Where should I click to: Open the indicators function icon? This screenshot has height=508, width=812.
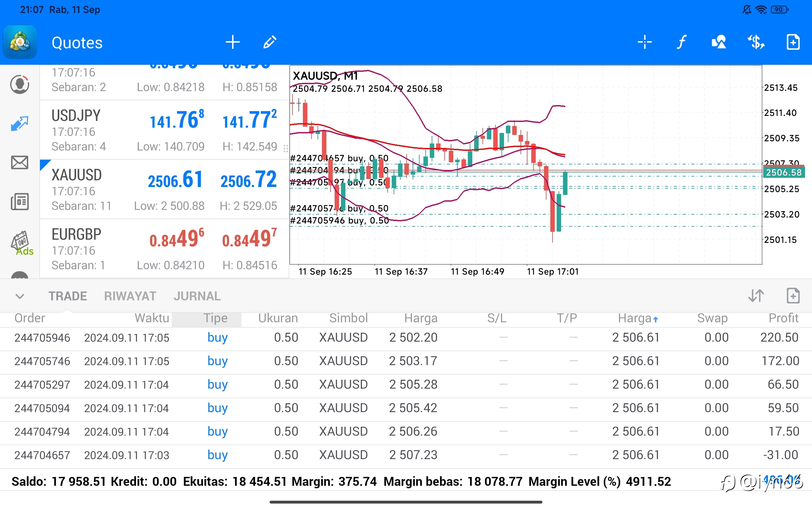pyautogui.click(x=681, y=42)
